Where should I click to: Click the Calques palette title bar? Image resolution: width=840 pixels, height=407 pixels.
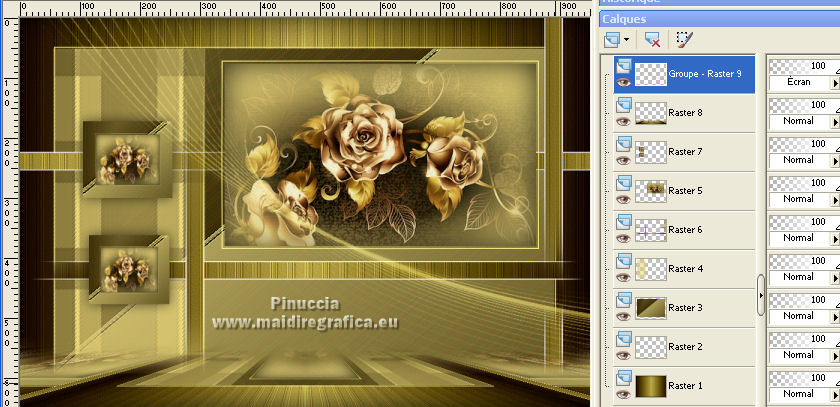(x=719, y=19)
